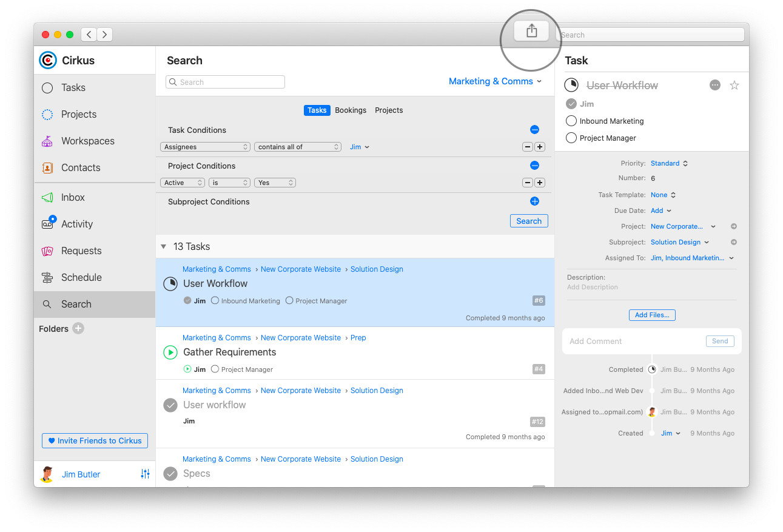Open the Assigned To dropdown in Task panel

click(692, 258)
